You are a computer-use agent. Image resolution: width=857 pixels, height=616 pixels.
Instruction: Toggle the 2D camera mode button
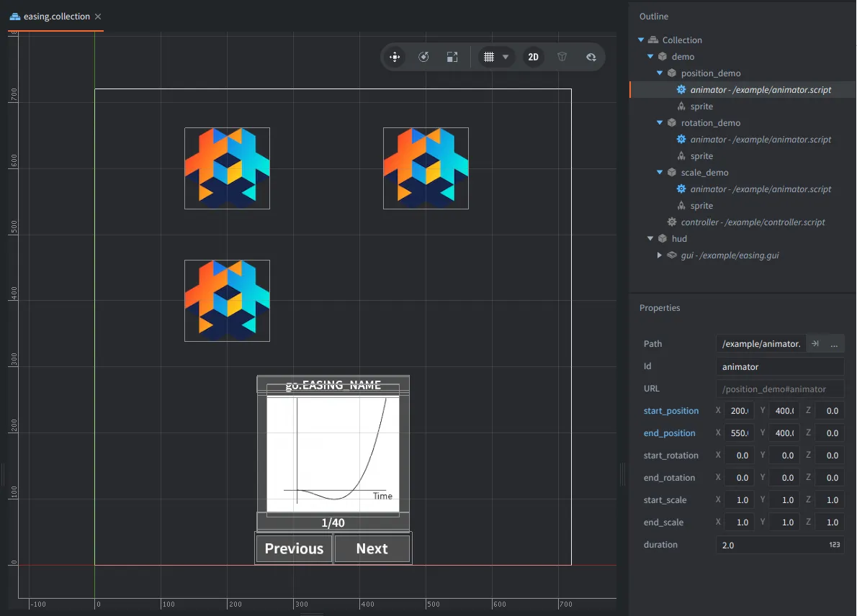pos(533,58)
